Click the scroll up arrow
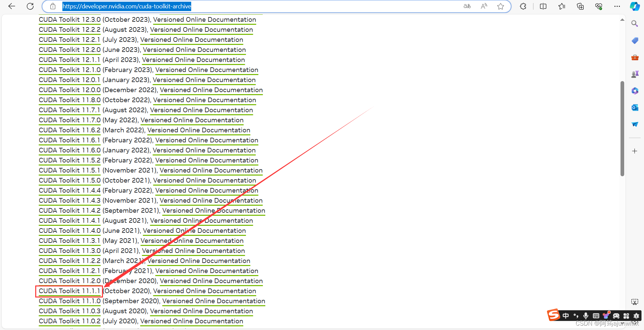644x330 pixels. click(622, 20)
